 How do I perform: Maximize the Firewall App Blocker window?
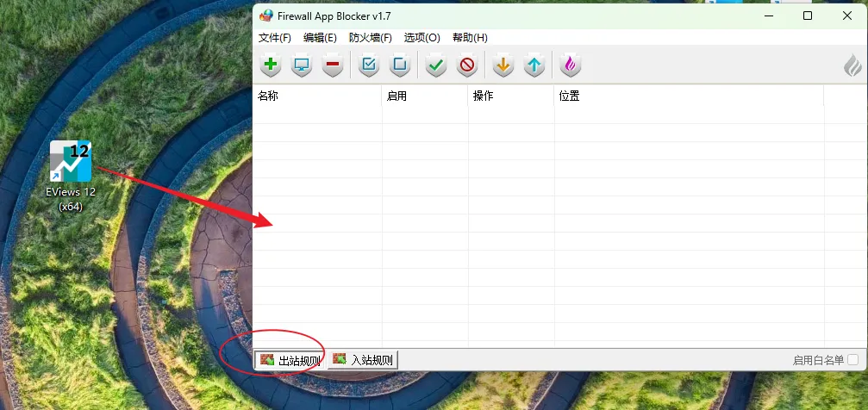coord(808,16)
